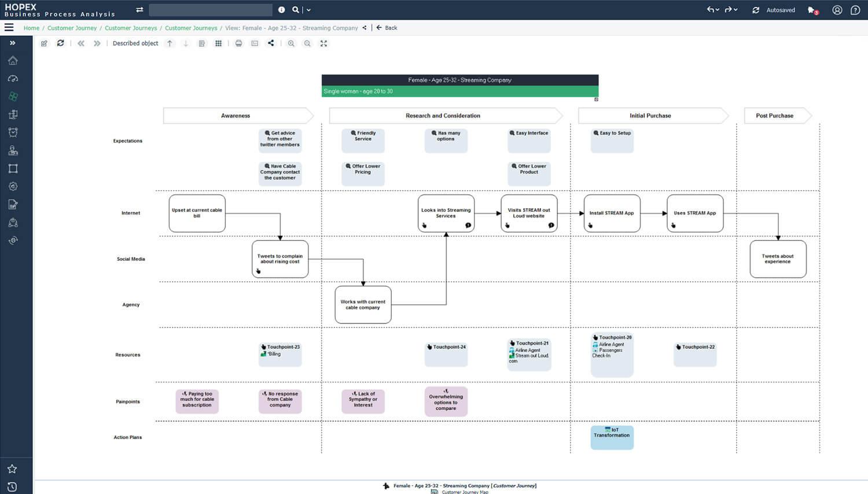Click the previous double-chevron toolbar button

click(81, 43)
